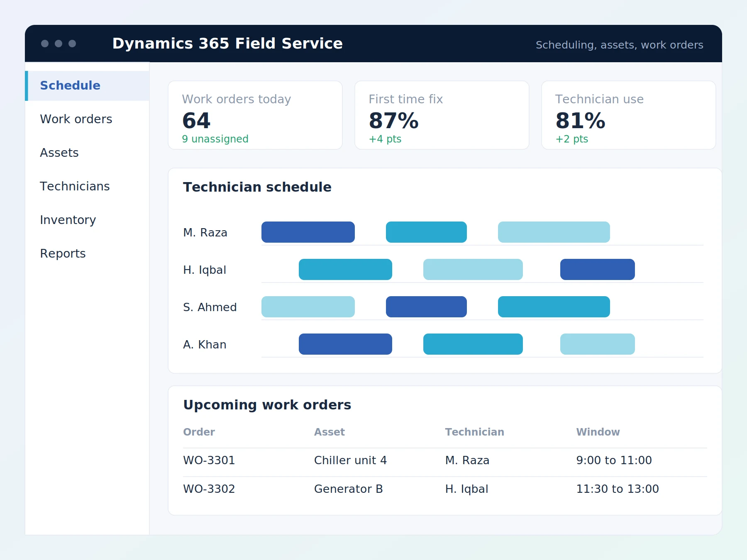
Task: Open the Work orders today card
Action: coord(255,115)
